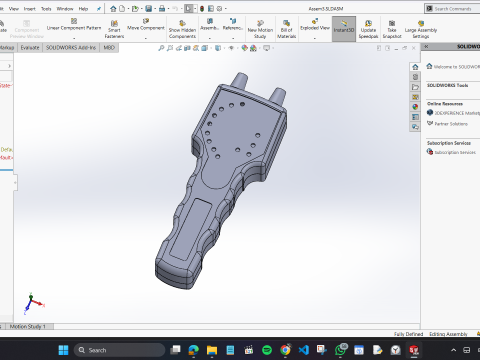
Task: Click the Section View icon in view toolbar
Action: tap(187, 48)
